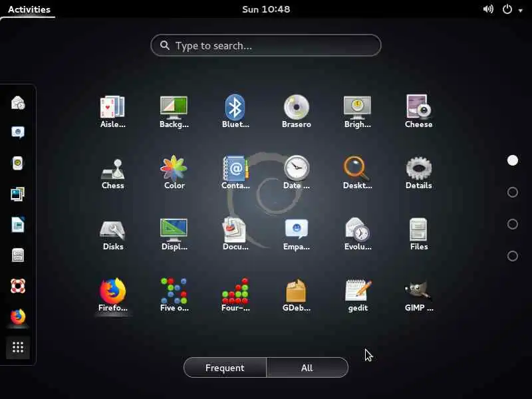Image resolution: width=532 pixels, height=399 pixels.
Task: Launch Rhythmbox from the dock
Action: point(18,163)
